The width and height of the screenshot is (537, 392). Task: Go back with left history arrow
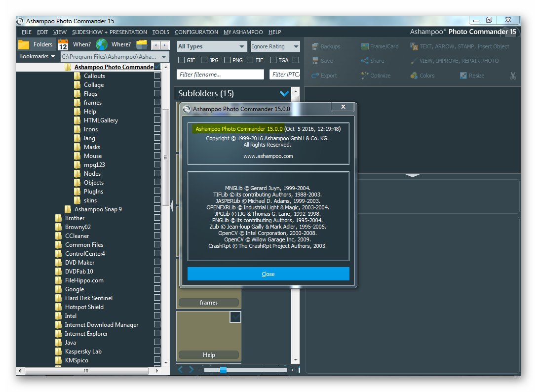156,45
